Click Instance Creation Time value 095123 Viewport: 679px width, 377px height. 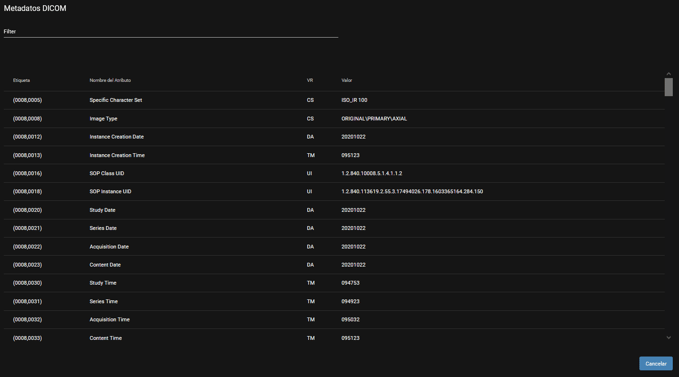[x=350, y=155]
